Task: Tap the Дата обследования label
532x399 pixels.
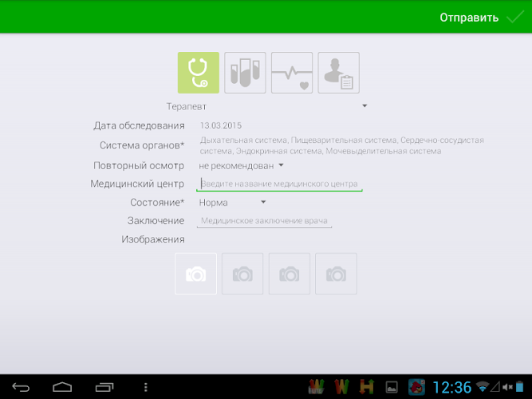Action: pyautogui.click(x=139, y=125)
